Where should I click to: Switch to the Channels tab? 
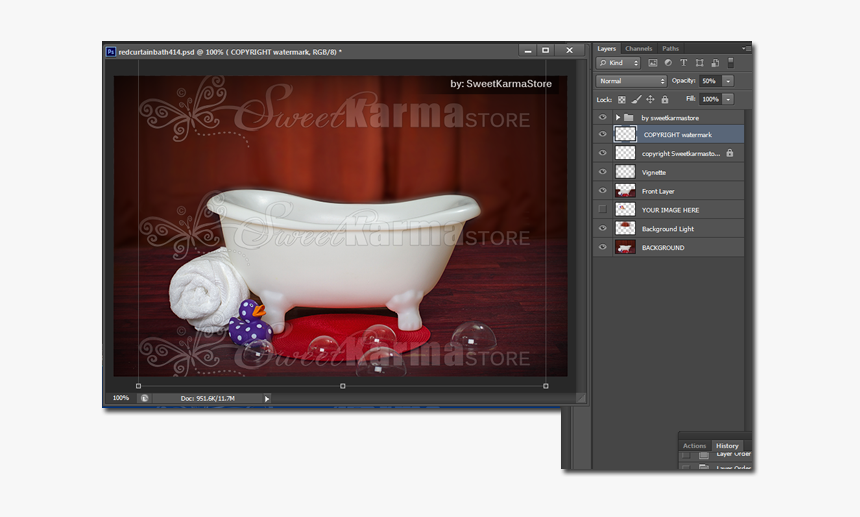point(638,48)
